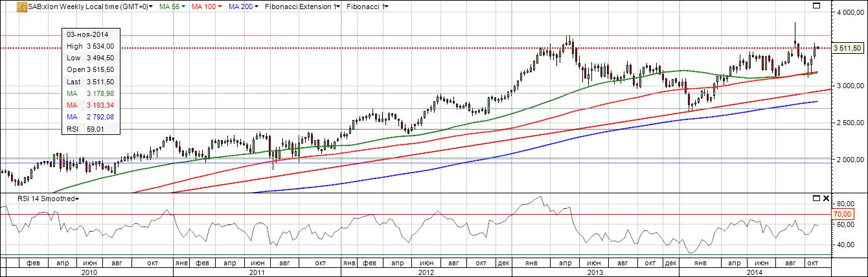Click the orange Eq instrument icon
868x277 pixels.
tap(22, 7)
